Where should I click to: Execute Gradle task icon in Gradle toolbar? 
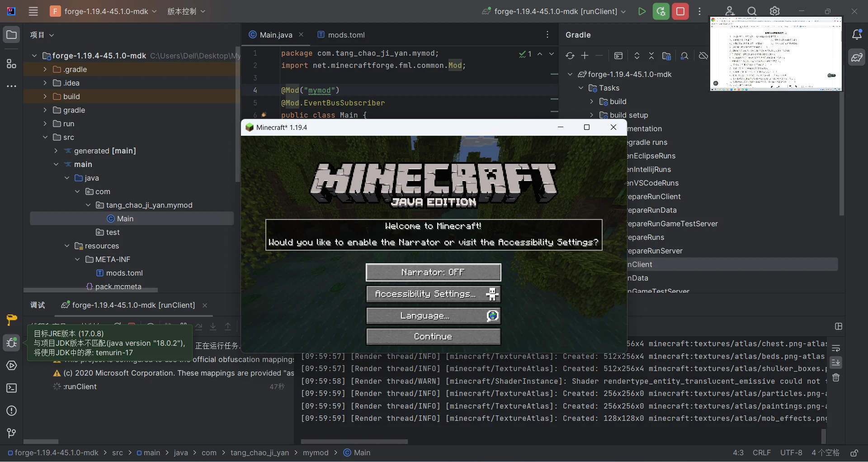618,56
